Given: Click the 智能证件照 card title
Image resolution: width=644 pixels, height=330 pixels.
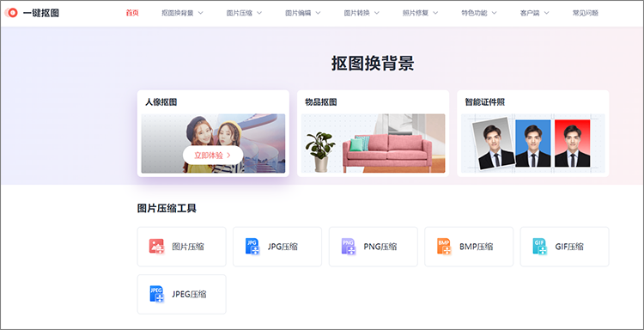Looking at the screenshot, I should (x=484, y=102).
